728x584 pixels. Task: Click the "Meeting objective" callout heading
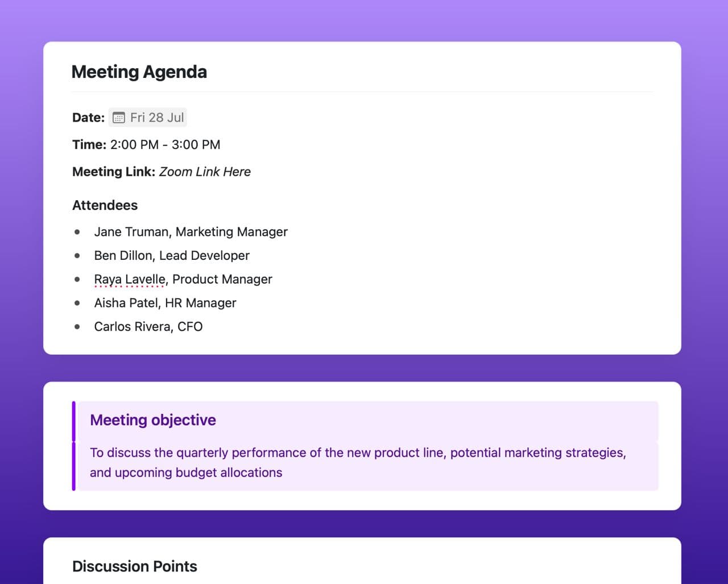153,420
